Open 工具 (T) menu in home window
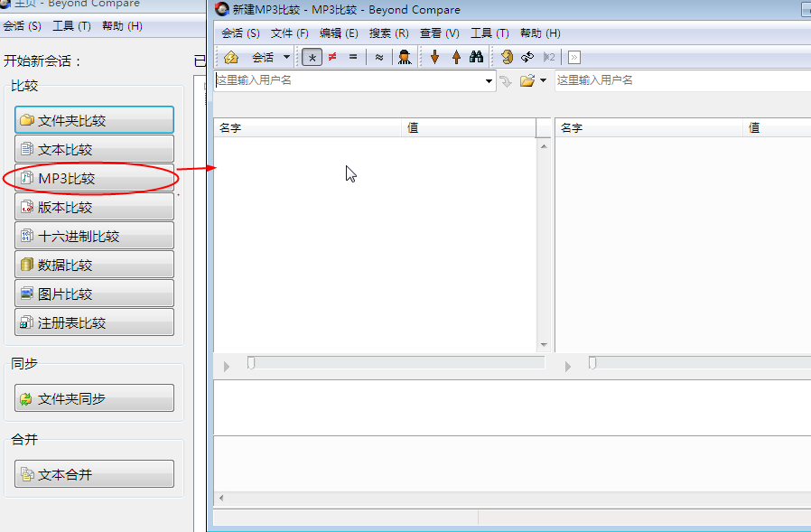Screen dimensions: 811x532 (72, 26)
